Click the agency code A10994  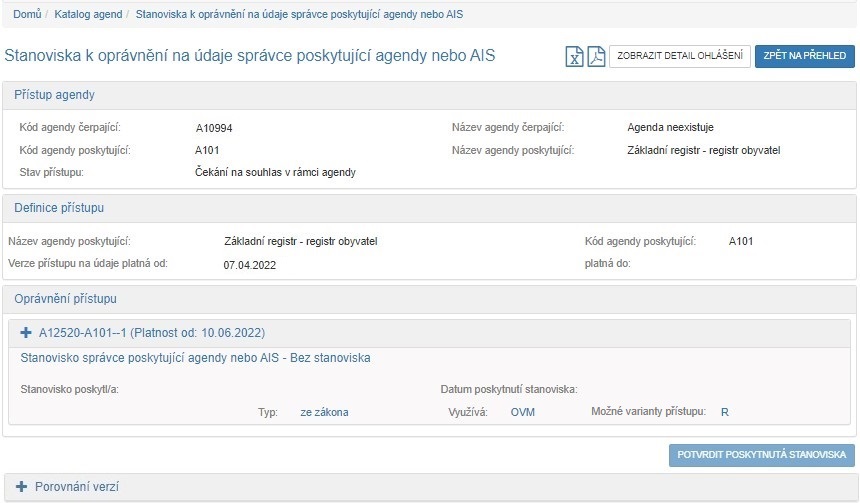214,128
